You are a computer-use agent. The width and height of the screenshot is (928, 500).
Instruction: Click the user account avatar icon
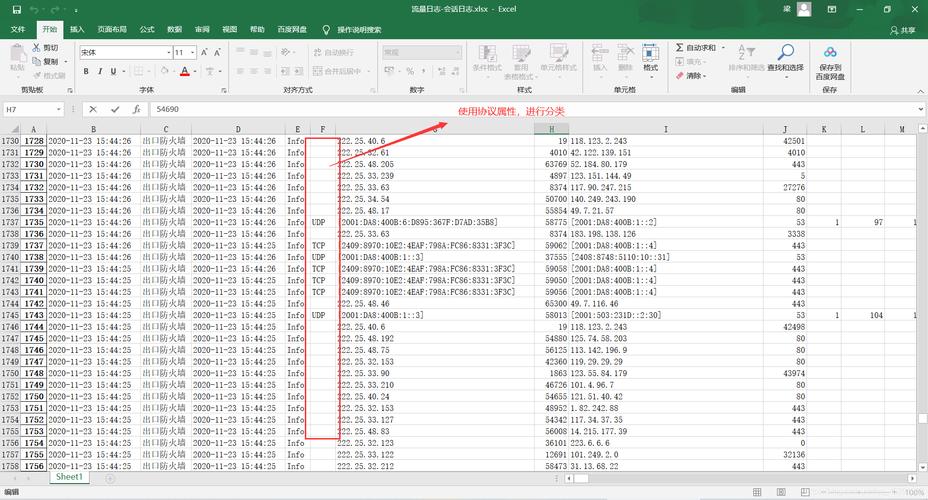tap(804, 9)
